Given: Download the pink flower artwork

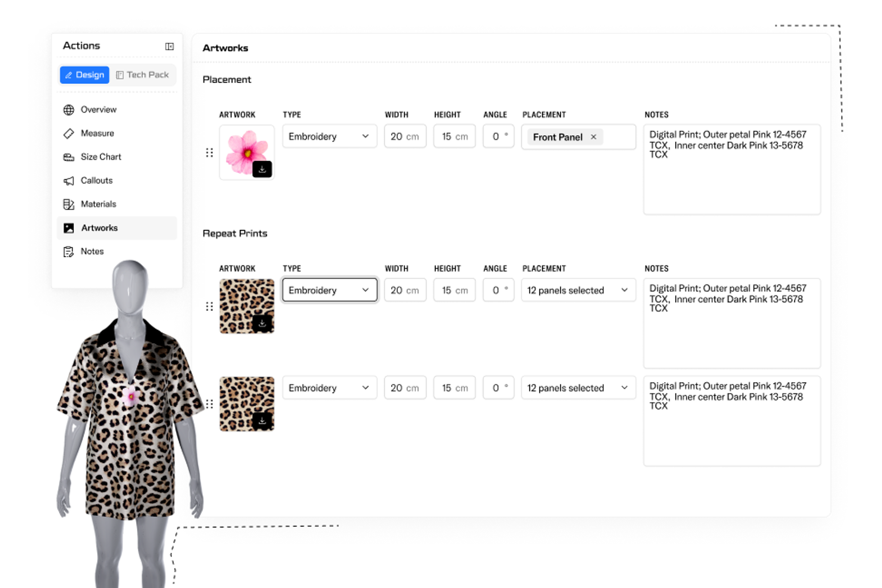Looking at the screenshot, I should (262, 169).
